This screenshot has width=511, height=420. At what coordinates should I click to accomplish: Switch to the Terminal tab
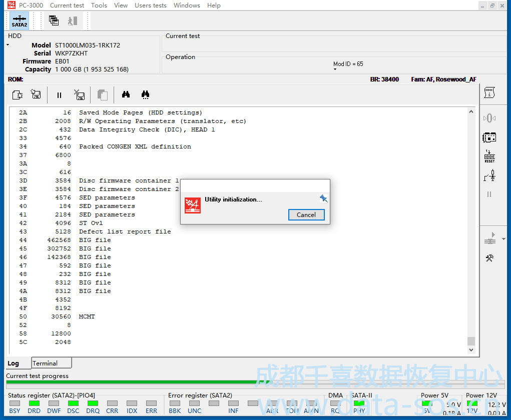(x=45, y=363)
